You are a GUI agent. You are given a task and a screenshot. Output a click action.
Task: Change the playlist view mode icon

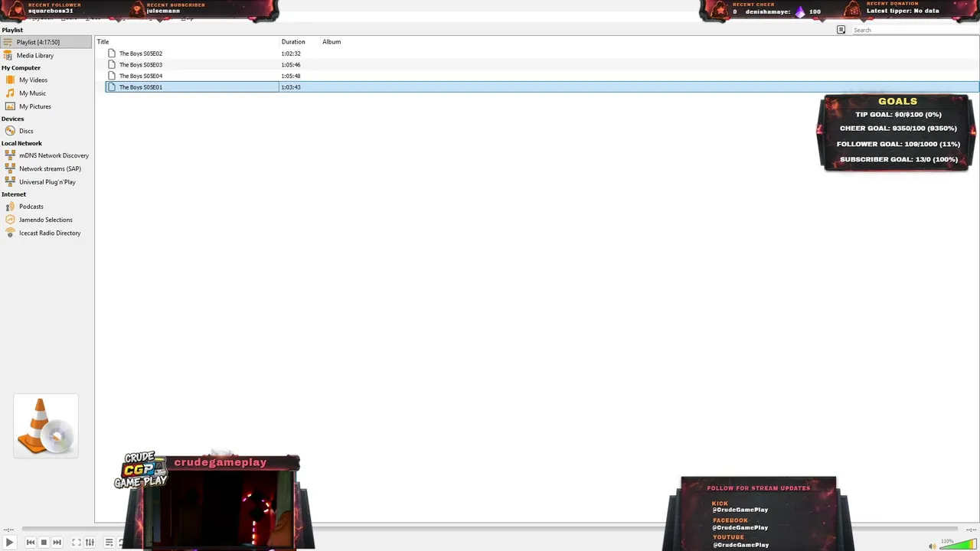click(x=841, y=30)
